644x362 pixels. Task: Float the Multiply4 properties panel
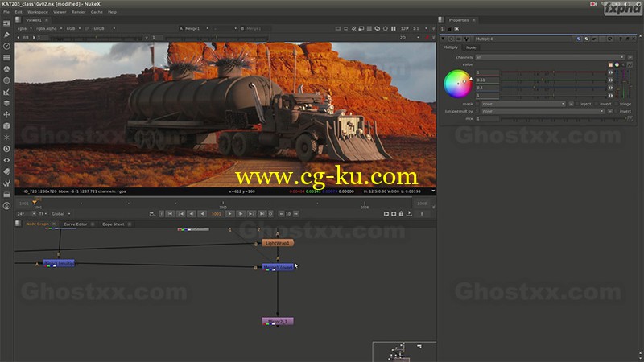(x=627, y=39)
